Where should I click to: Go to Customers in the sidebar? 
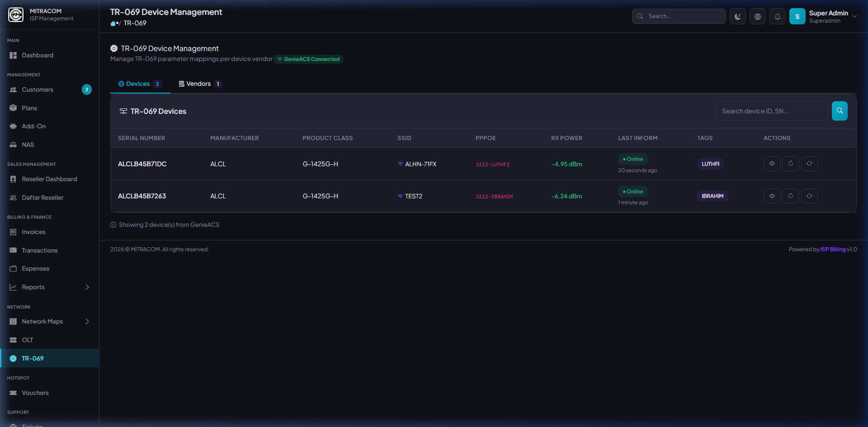[x=38, y=89]
